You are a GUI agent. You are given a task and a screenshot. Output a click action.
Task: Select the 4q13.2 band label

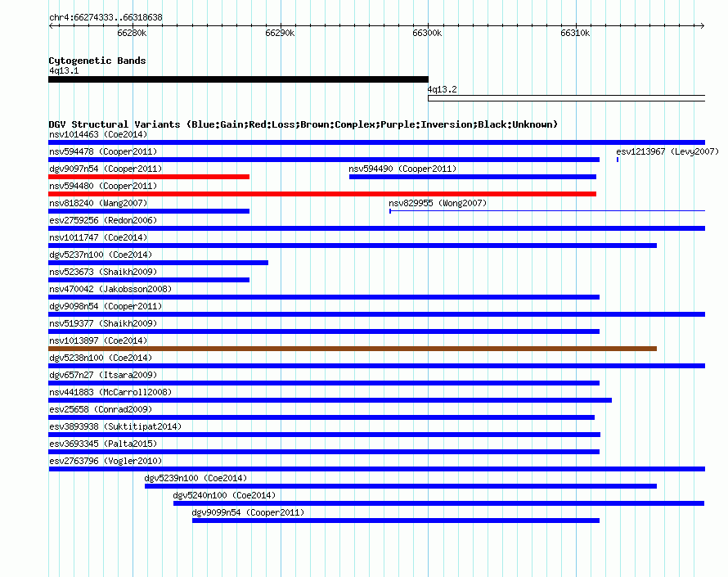coord(442,89)
